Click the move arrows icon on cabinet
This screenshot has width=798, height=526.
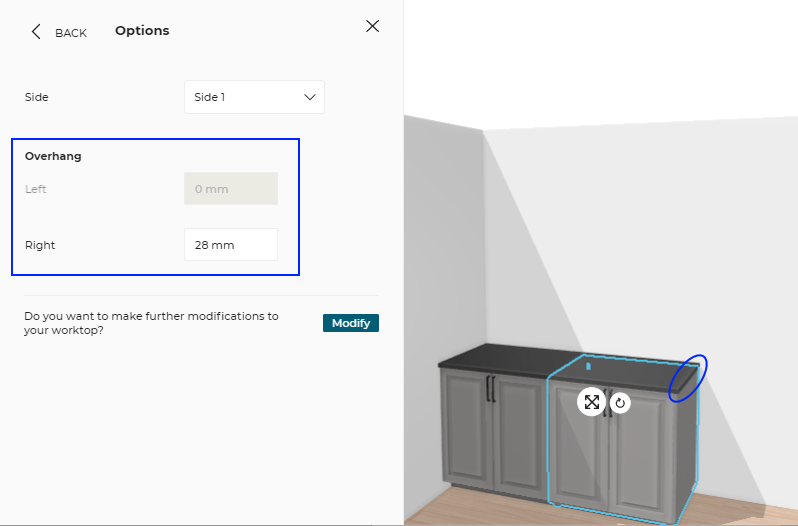(x=592, y=402)
